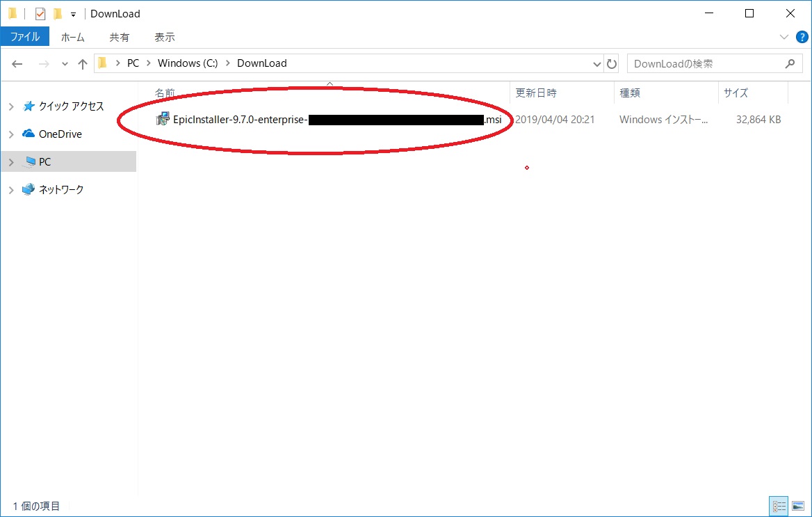This screenshot has height=517, width=812.
Task: Open the recent locations dropdown
Action: [x=65, y=64]
